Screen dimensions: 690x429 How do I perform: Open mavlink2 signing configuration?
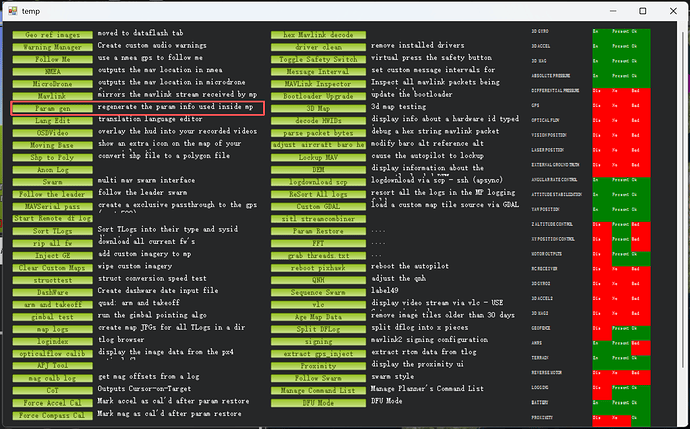click(x=318, y=341)
